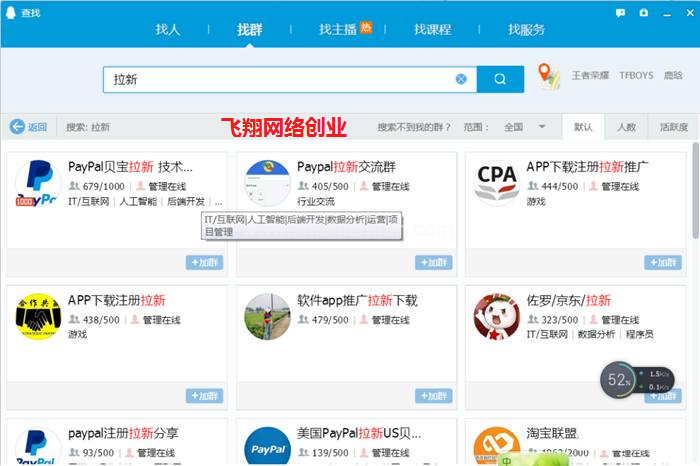Viewport: 700px width, 466px height.
Task: Click the magnifier search button
Action: click(500, 79)
